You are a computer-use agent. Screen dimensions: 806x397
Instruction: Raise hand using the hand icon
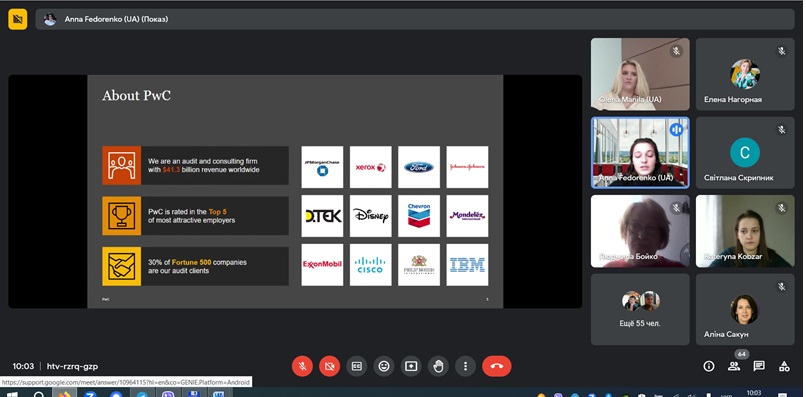point(438,366)
